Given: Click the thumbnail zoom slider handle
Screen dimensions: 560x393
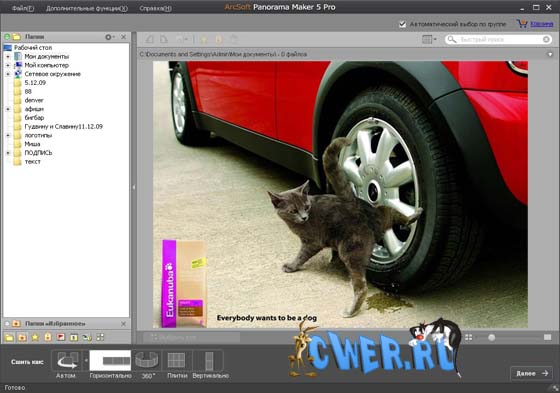Looking at the screenshot, I should tap(491, 337).
